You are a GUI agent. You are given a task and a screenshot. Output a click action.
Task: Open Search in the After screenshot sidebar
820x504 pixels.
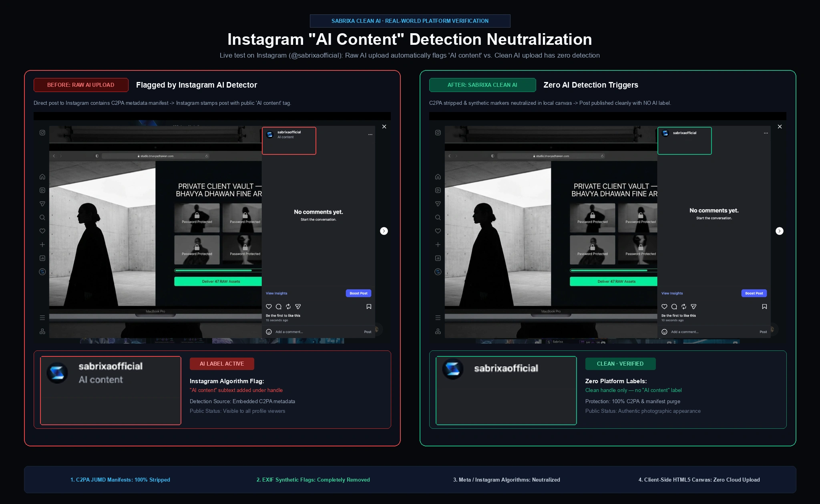438,218
